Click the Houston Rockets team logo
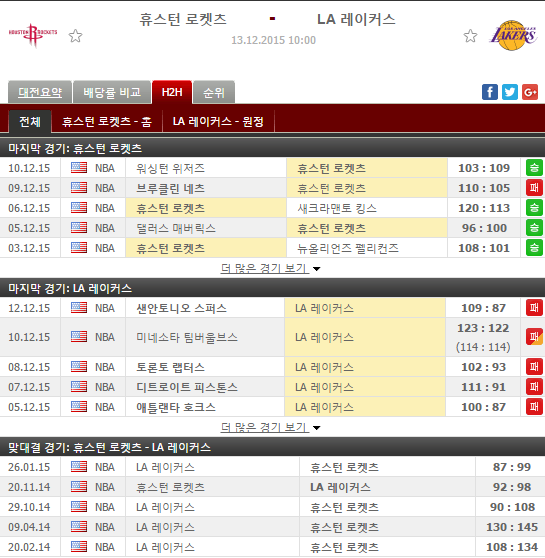 pos(33,35)
